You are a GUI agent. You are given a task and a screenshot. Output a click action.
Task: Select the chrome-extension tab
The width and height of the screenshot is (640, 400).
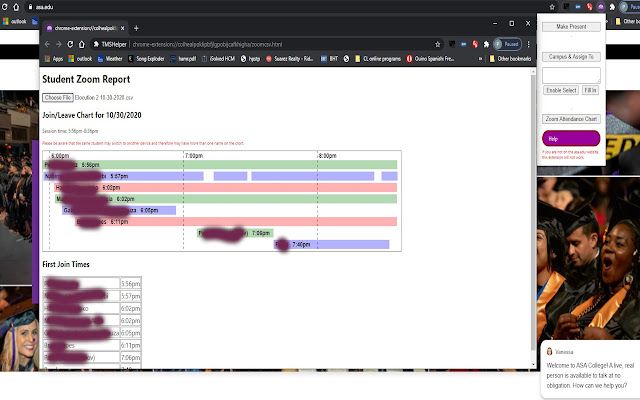click(84, 28)
